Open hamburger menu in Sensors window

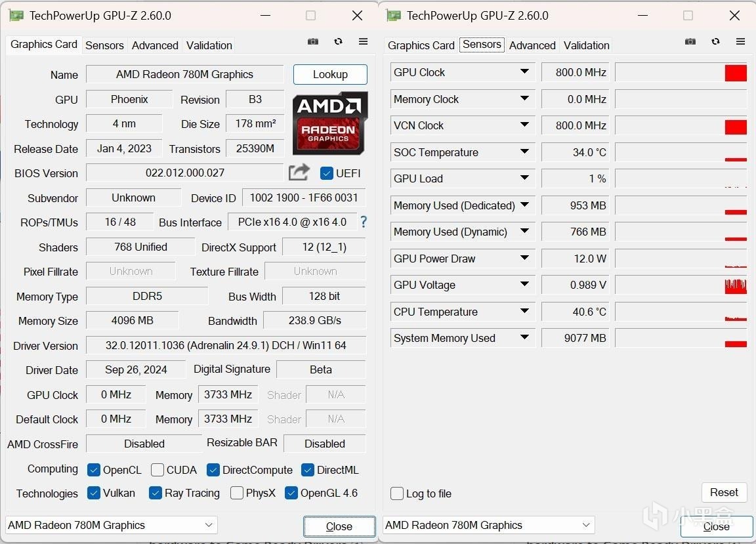741,41
